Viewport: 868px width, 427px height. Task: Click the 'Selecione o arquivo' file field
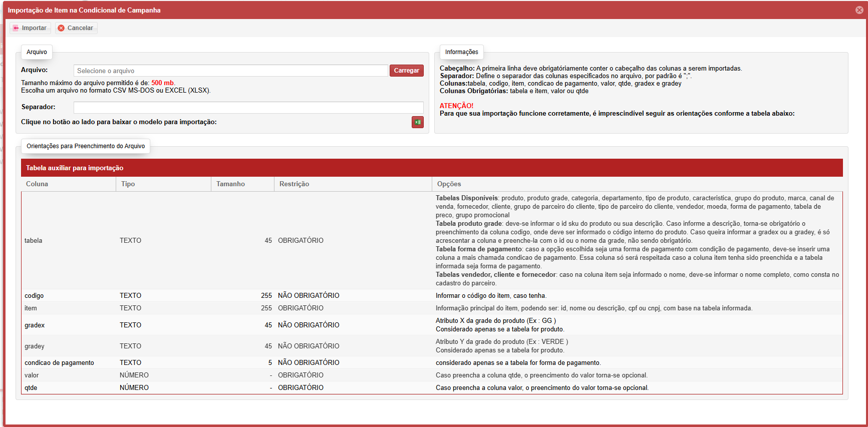pos(230,71)
